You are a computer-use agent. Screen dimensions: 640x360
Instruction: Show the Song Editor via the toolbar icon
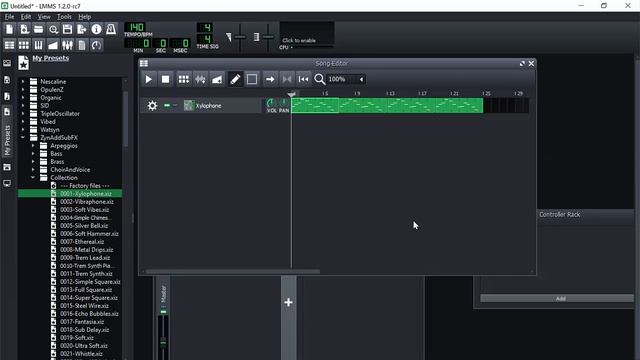tap(9, 45)
